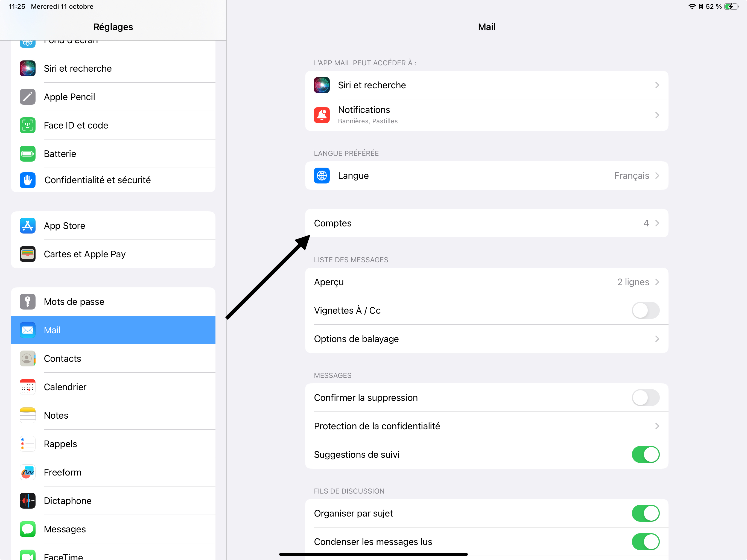Tap the 2 lignes preview value
Viewport: 747px width, 560px height.
click(633, 282)
